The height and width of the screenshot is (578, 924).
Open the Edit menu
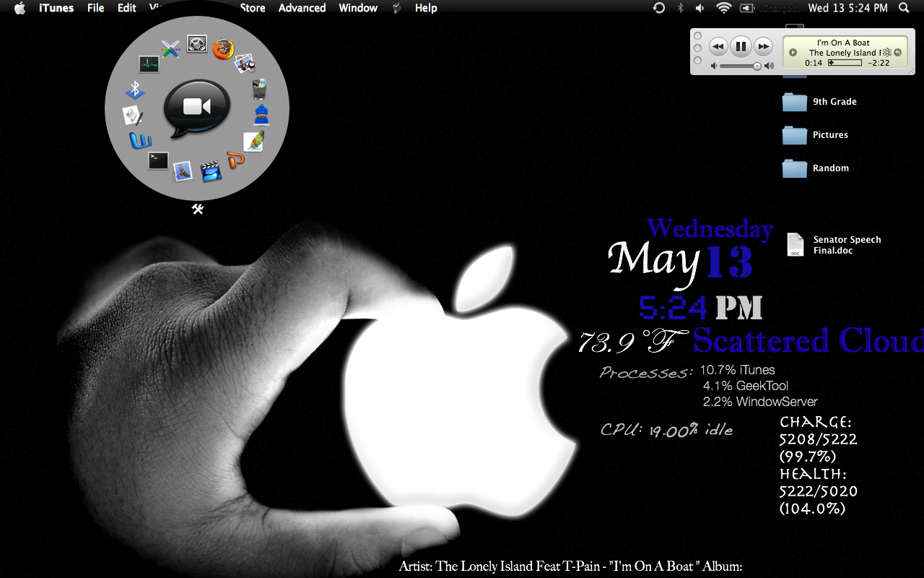click(127, 8)
